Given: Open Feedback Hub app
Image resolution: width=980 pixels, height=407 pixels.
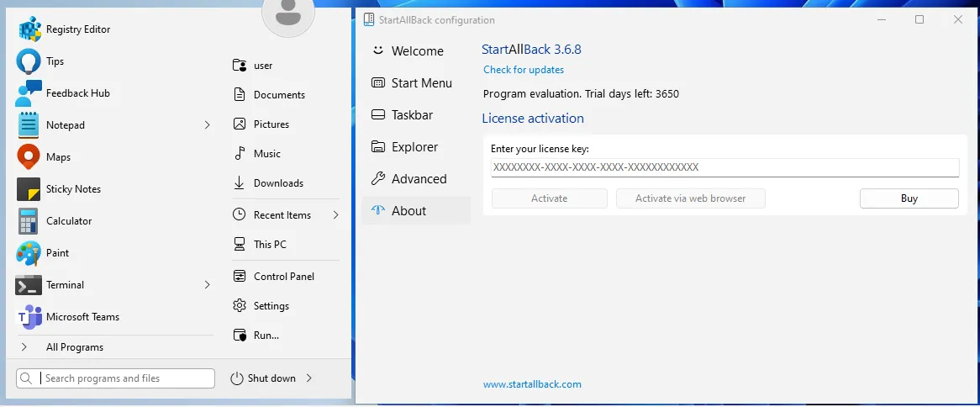Looking at the screenshot, I should [x=77, y=93].
